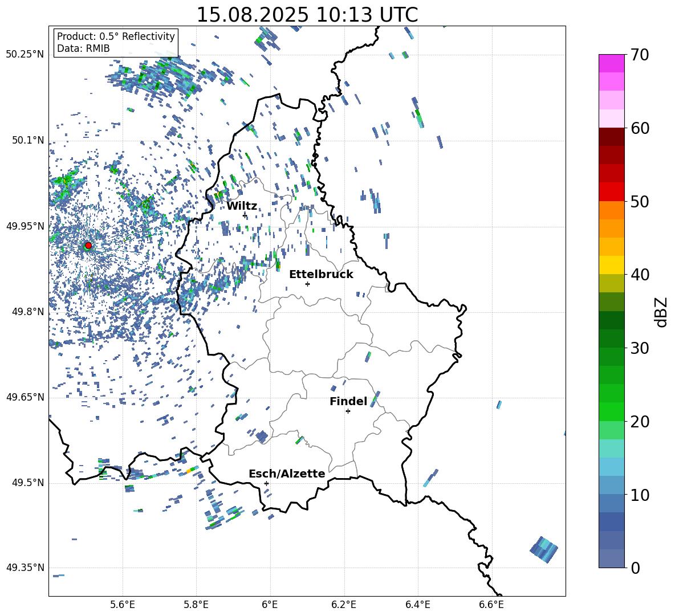Click the 49.95°N latitude label
675x616 pixels.
(25, 226)
